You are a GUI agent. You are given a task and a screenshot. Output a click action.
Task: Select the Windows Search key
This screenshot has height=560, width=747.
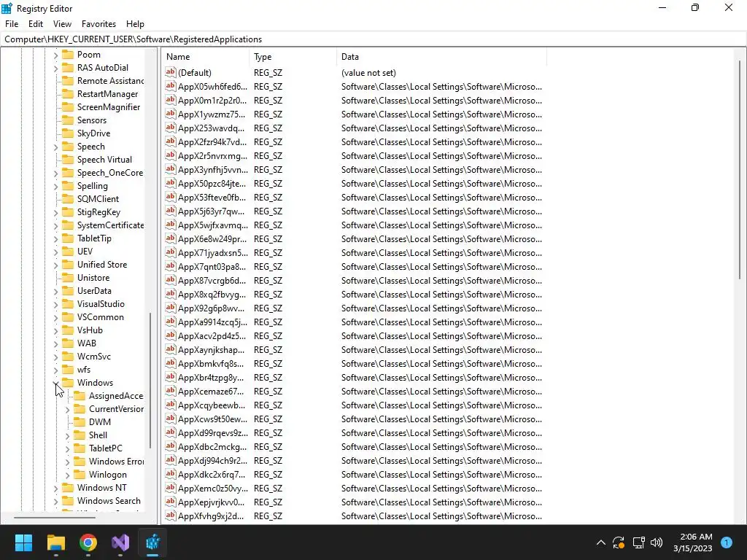coord(109,500)
